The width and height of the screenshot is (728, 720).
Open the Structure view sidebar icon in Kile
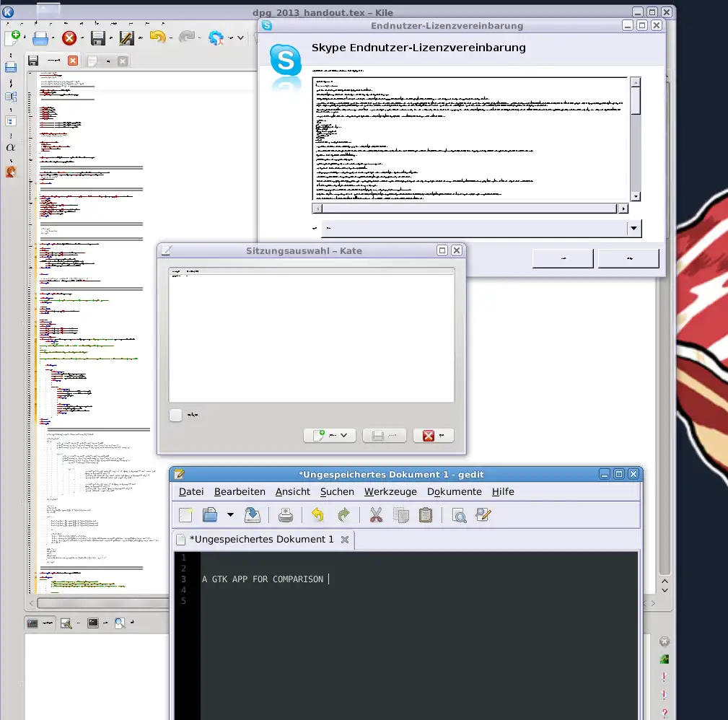tap(11, 97)
